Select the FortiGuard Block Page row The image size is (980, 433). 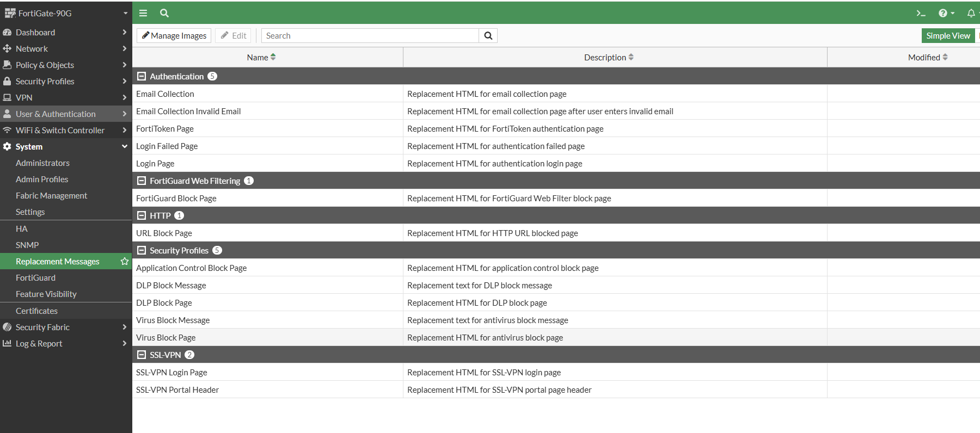tap(556, 198)
